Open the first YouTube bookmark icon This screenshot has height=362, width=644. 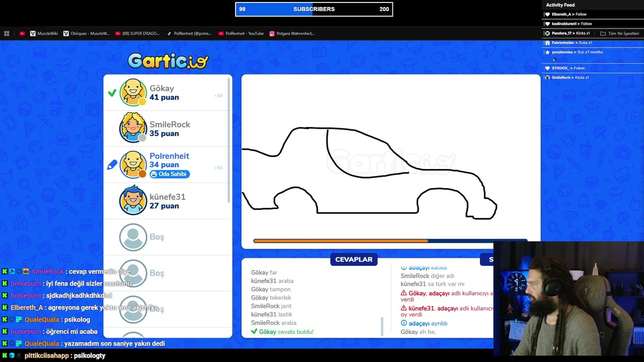[22, 34]
